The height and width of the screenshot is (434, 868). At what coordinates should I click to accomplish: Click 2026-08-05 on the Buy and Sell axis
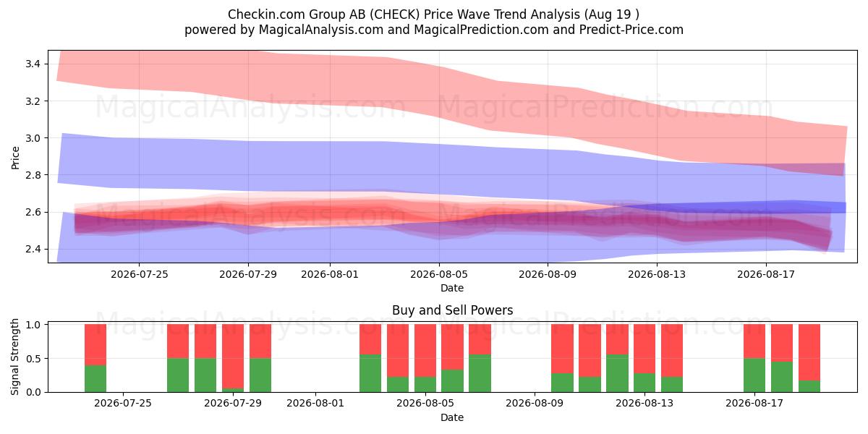coord(425,404)
